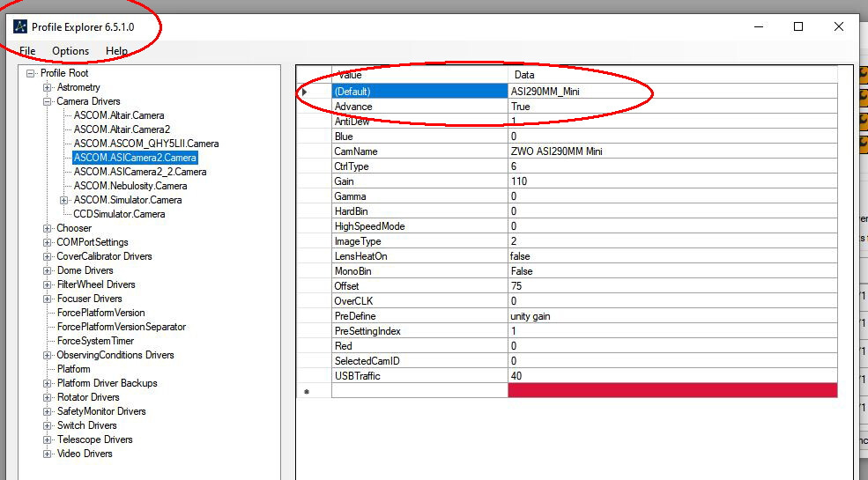
Task: Expand the SafetyMonitor Drivers node
Action: pos(48,411)
